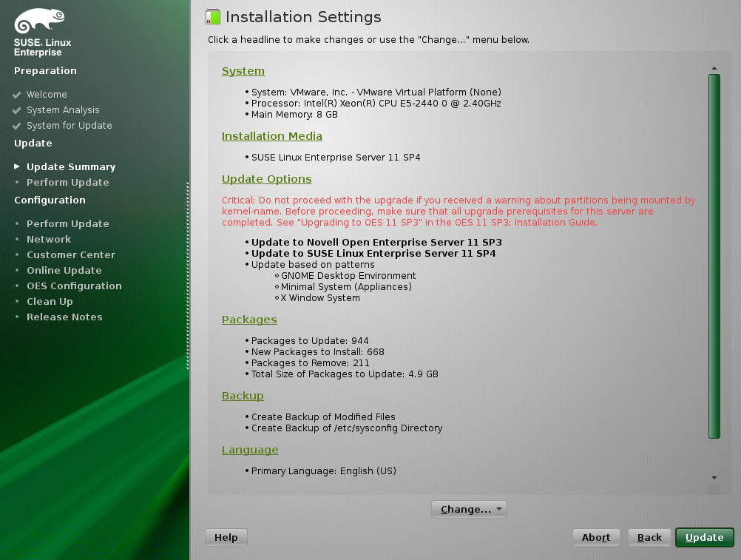Open the Language headline
741x560 pixels.
click(250, 450)
